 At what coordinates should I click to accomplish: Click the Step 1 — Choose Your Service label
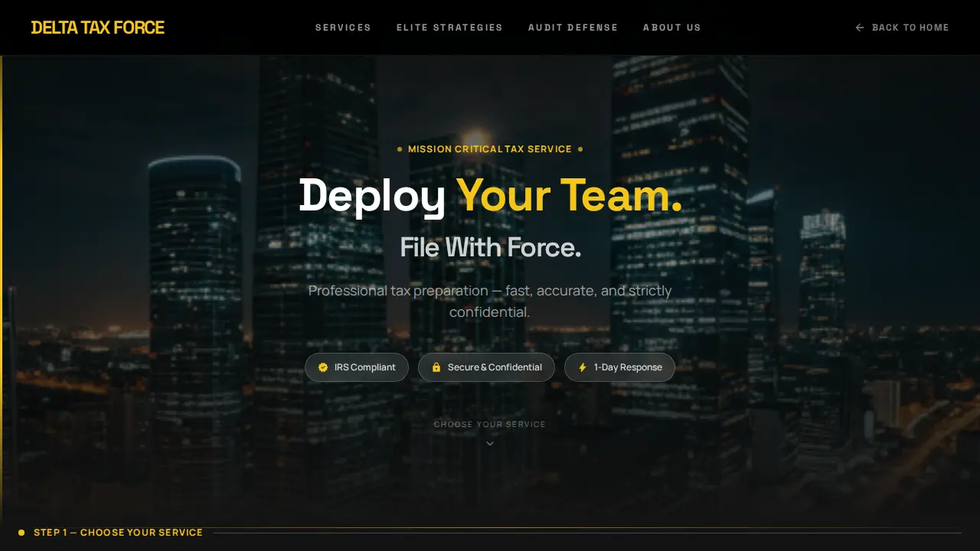pyautogui.click(x=118, y=533)
